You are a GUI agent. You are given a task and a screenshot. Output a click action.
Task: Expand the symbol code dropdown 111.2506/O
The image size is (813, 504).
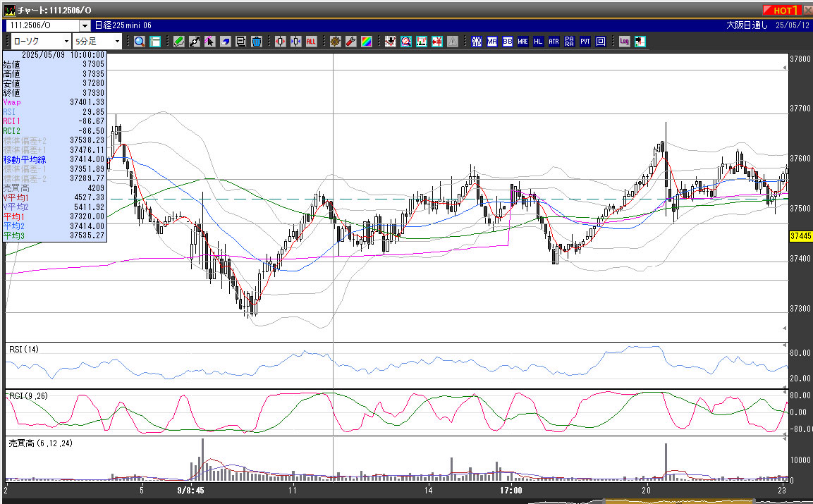click(85, 25)
